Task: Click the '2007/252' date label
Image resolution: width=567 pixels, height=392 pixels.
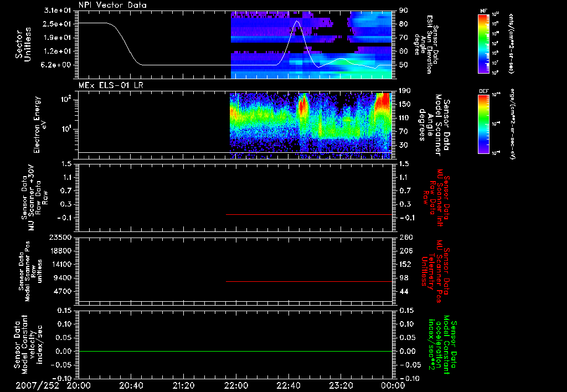Action: click(37, 385)
